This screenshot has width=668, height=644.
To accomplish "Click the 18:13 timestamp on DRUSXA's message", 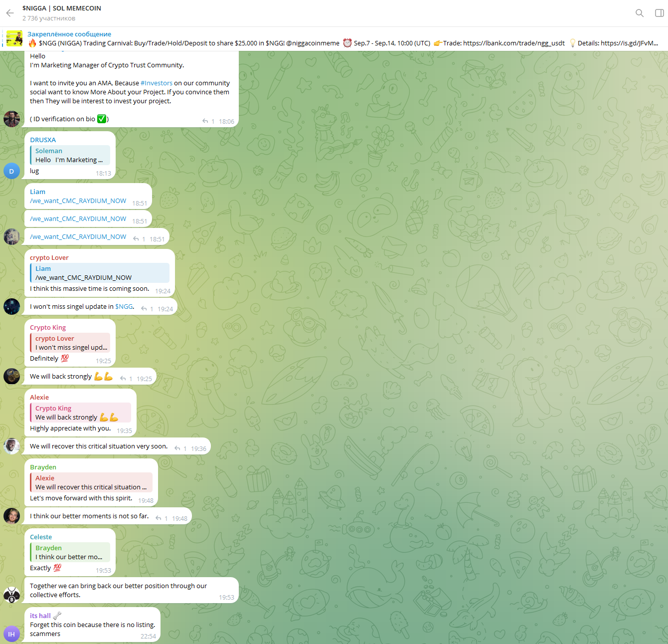I will coord(103,174).
